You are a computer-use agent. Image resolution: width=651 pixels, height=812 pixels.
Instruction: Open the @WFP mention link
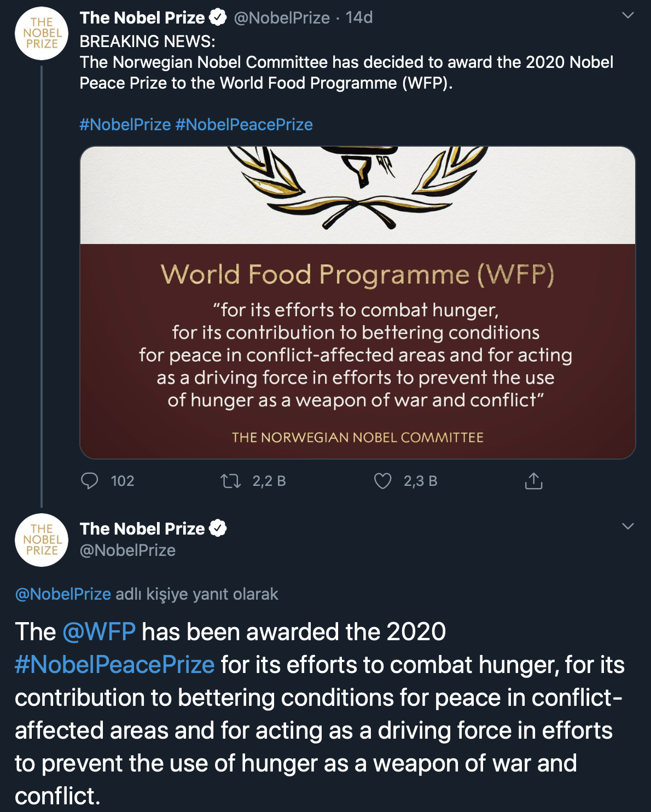coord(99,632)
